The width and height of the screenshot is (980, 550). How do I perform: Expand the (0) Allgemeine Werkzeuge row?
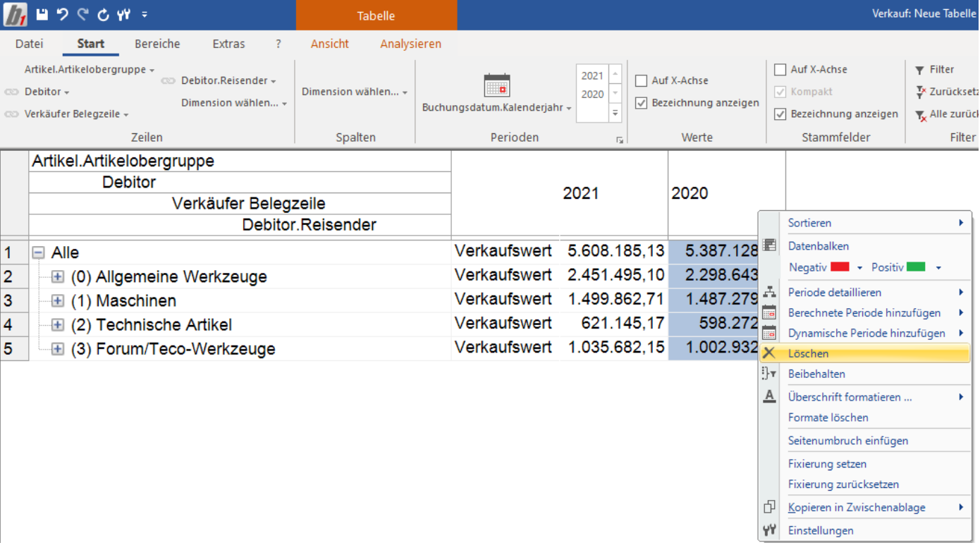point(58,276)
